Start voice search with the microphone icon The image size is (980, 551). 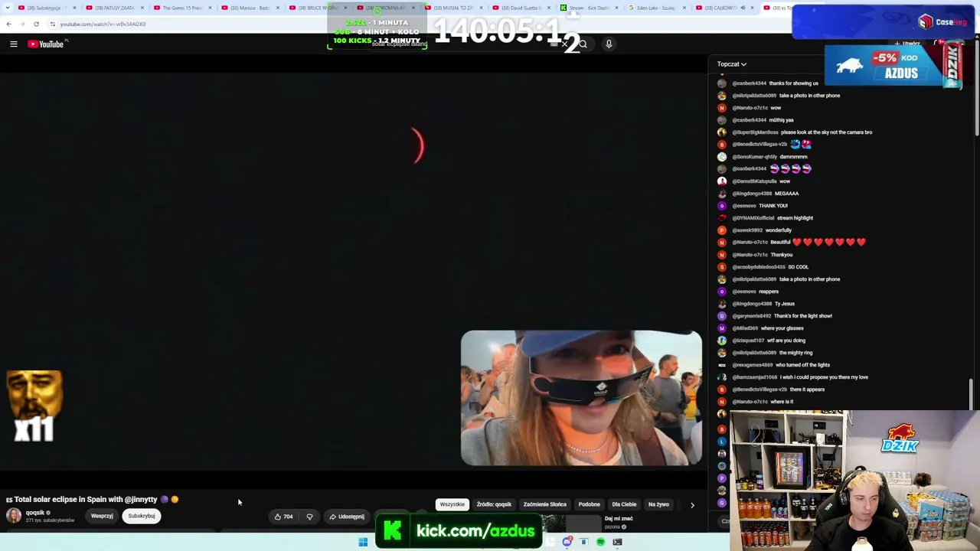(x=609, y=44)
